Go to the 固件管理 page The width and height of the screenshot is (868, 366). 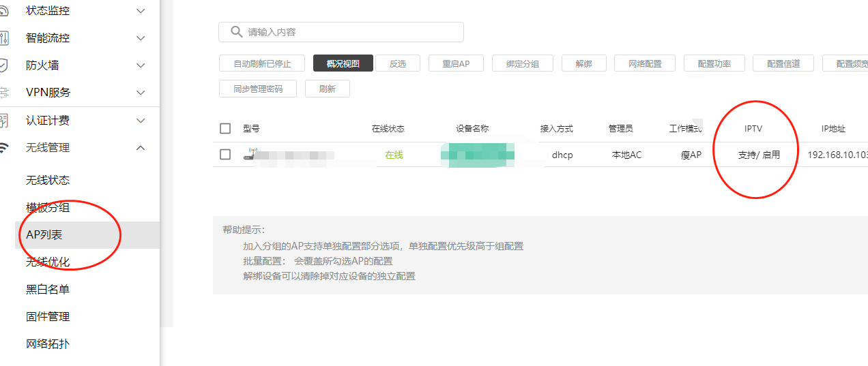click(x=48, y=316)
